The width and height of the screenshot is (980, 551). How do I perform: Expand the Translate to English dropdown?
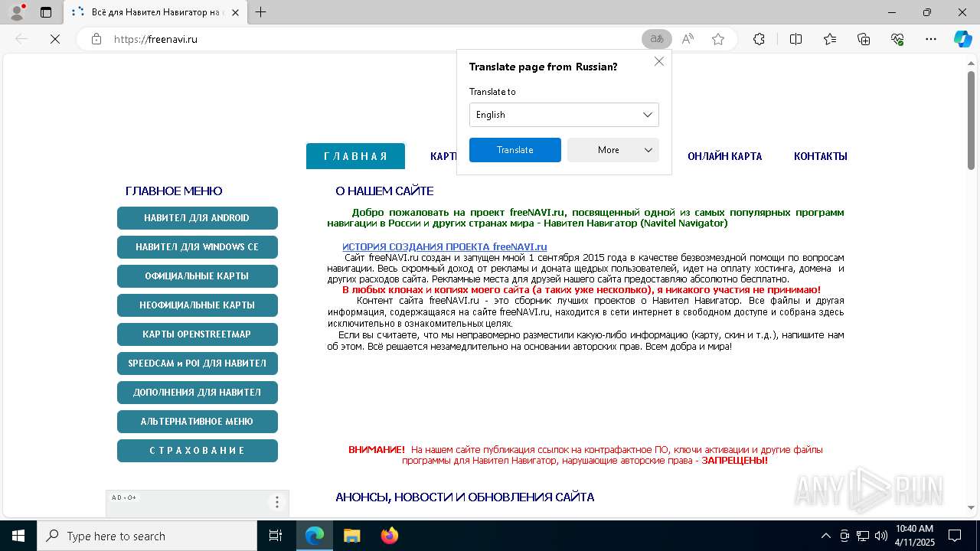564,115
